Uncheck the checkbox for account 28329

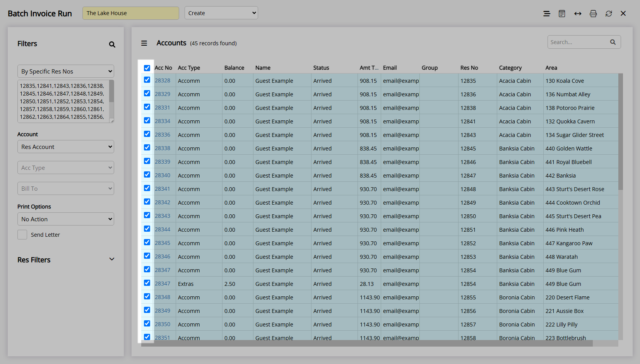coord(147,93)
